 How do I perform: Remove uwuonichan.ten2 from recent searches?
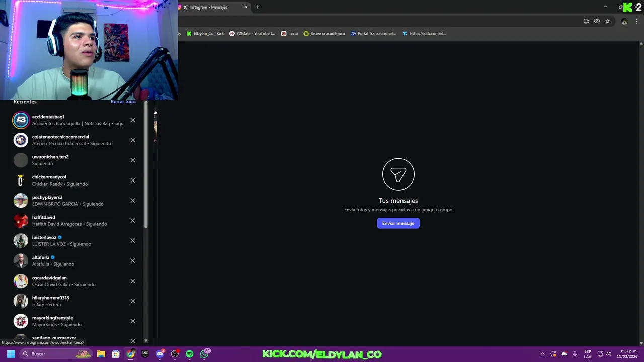[133, 160]
